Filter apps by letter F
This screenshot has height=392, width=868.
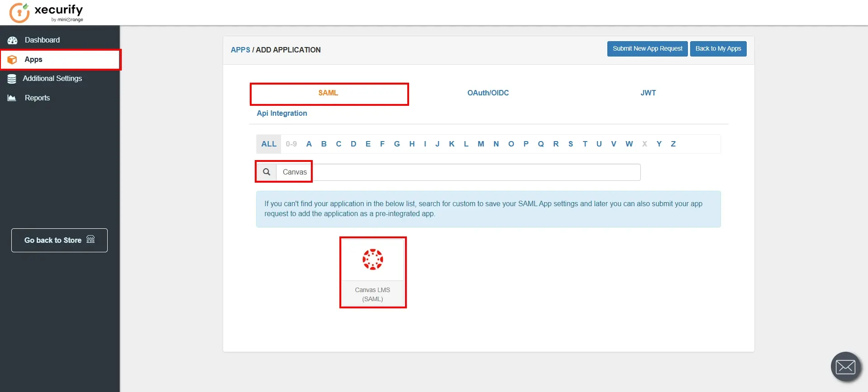(x=382, y=144)
